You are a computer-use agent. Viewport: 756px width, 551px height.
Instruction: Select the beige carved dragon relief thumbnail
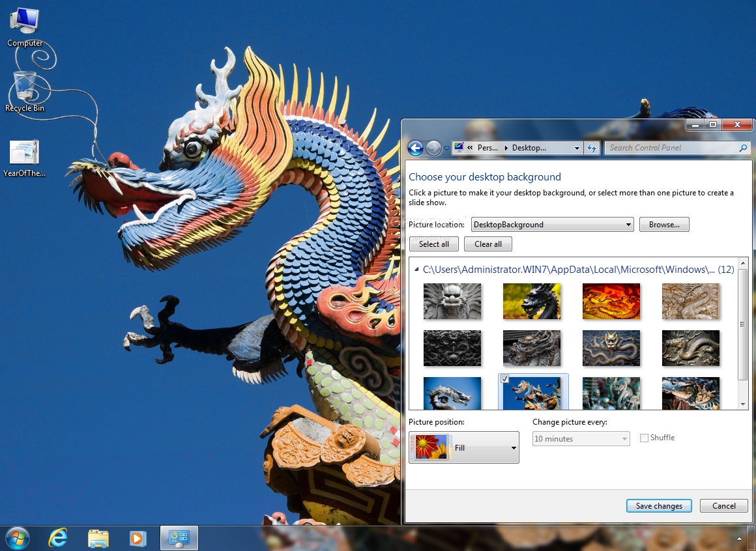(691, 301)
